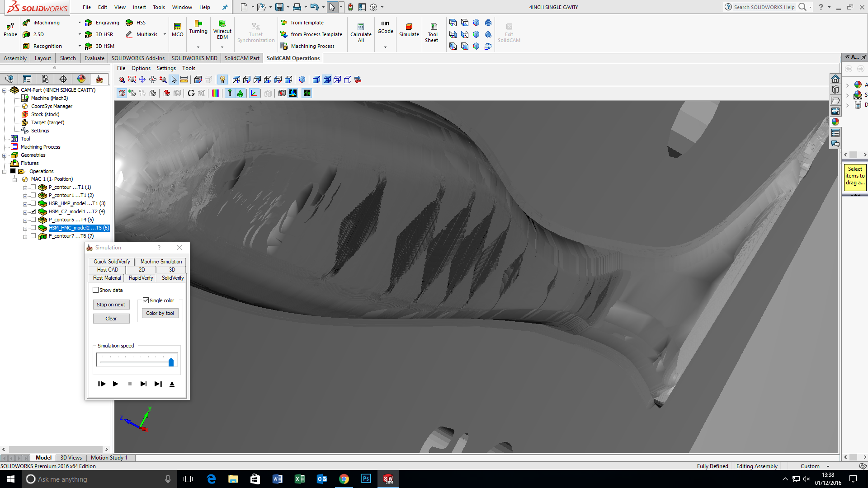Click the MCO icon
Viewport: 868px width, 488px height.
(x=177, y=27)
